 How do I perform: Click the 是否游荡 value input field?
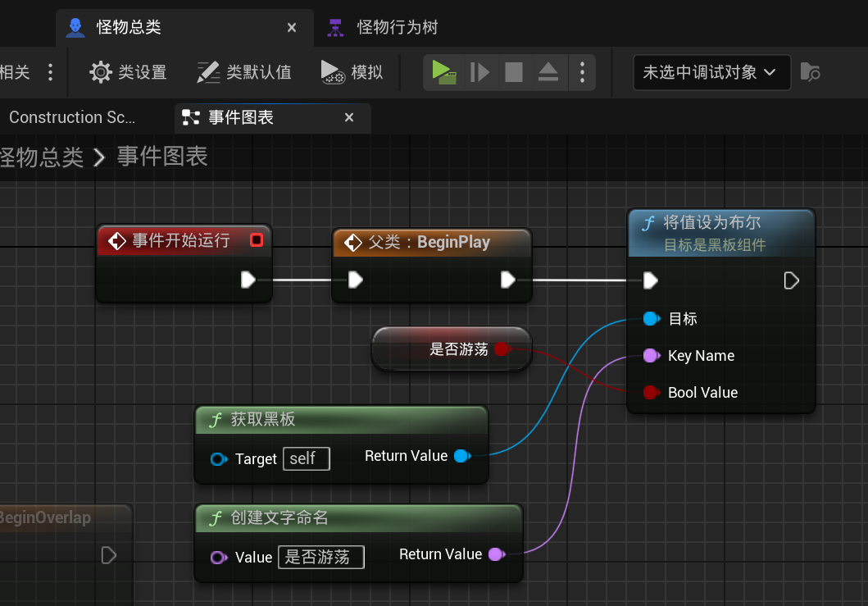[320, 558]
